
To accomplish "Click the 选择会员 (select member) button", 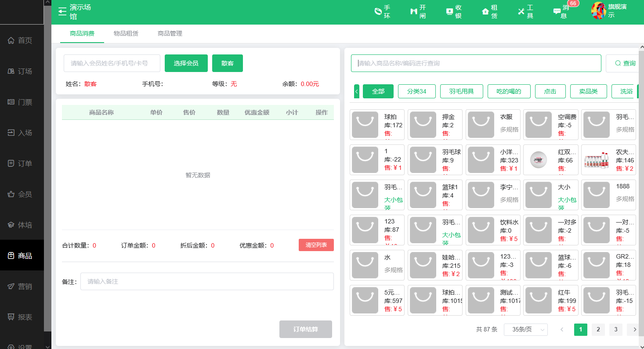I will 186,63.
